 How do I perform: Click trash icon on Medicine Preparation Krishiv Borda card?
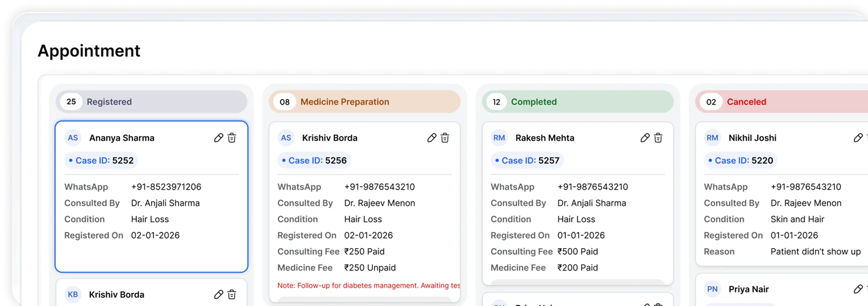point(445,138)
